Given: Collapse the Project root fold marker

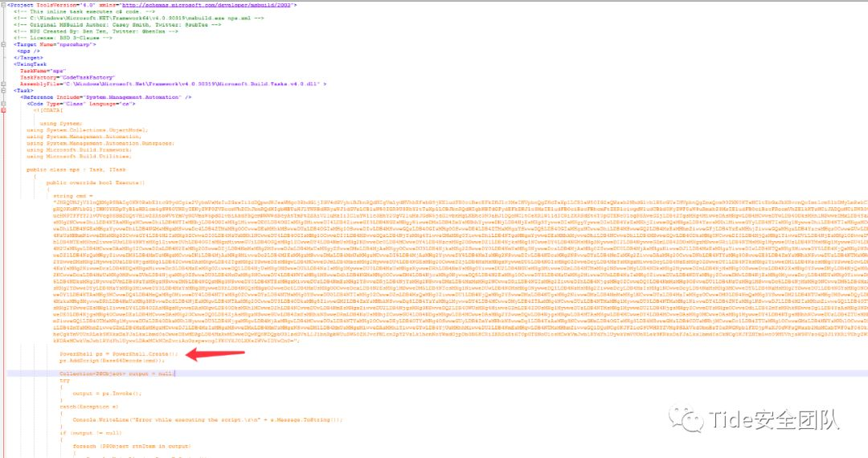Looking at the screenshot, I should (4, 5).
